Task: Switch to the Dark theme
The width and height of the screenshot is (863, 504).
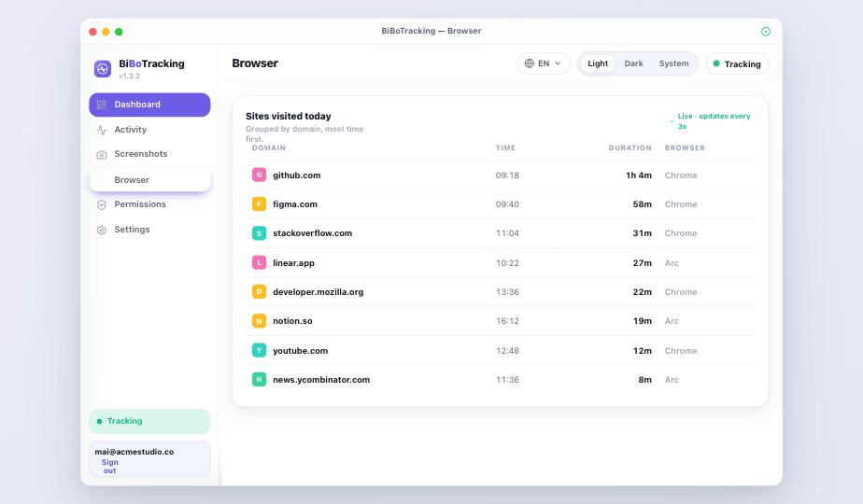Action: (633, 63)
